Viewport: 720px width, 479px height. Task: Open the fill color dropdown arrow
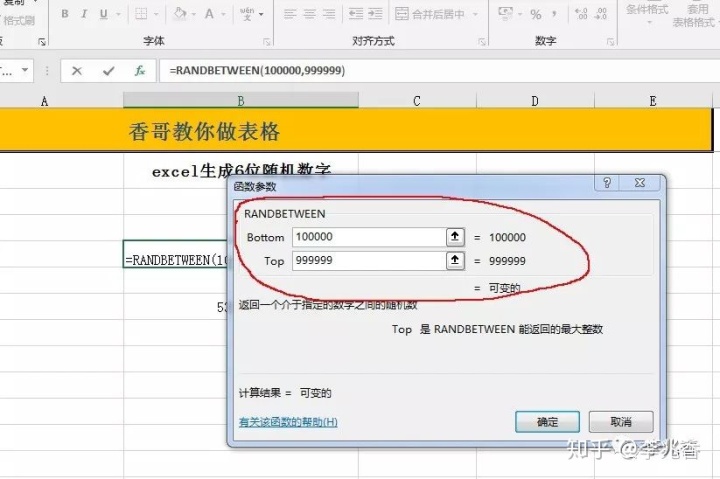(x=193, y=15)
